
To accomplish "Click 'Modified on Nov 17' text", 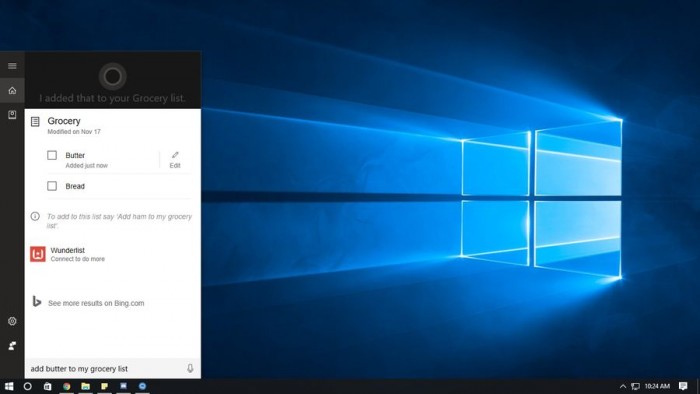I will point(74,132).
